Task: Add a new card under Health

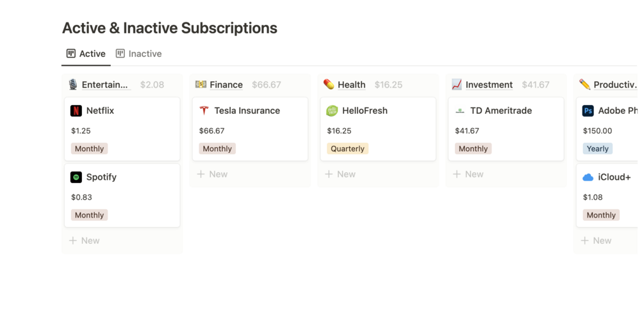Action: click(x=340, y=174)
